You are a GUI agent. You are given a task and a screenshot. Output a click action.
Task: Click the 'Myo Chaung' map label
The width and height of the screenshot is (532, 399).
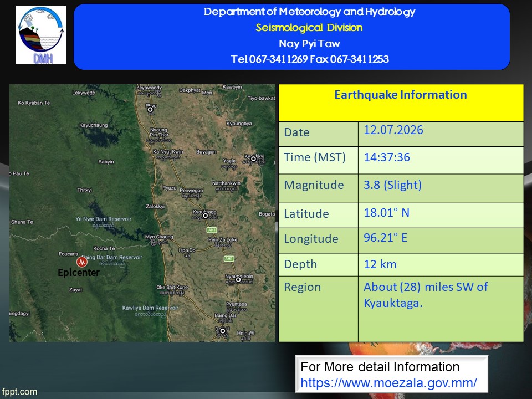[x=159, y=237]
